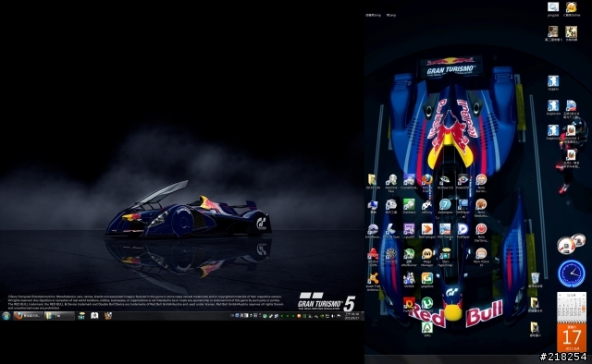
Task: Launch the ACDSee 5.0 shortcut
Action: point(445,180)
